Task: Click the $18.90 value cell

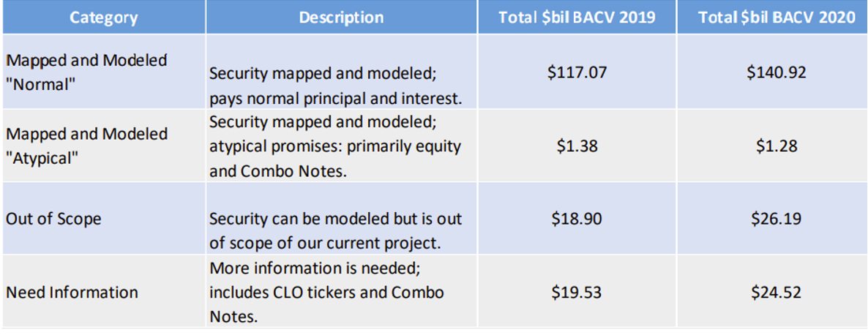Action: click(577, 219)
